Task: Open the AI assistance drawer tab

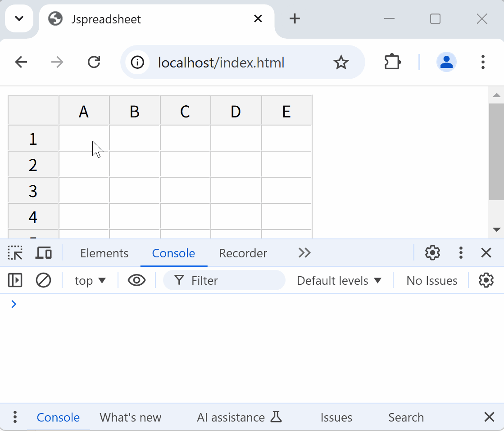Action: tap(231, 417)
